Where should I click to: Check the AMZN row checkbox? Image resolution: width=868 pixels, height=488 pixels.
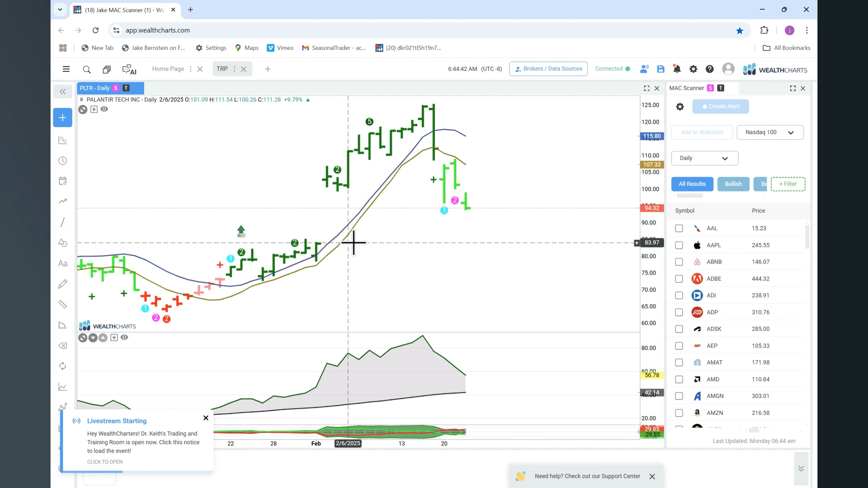click(679, 413)
